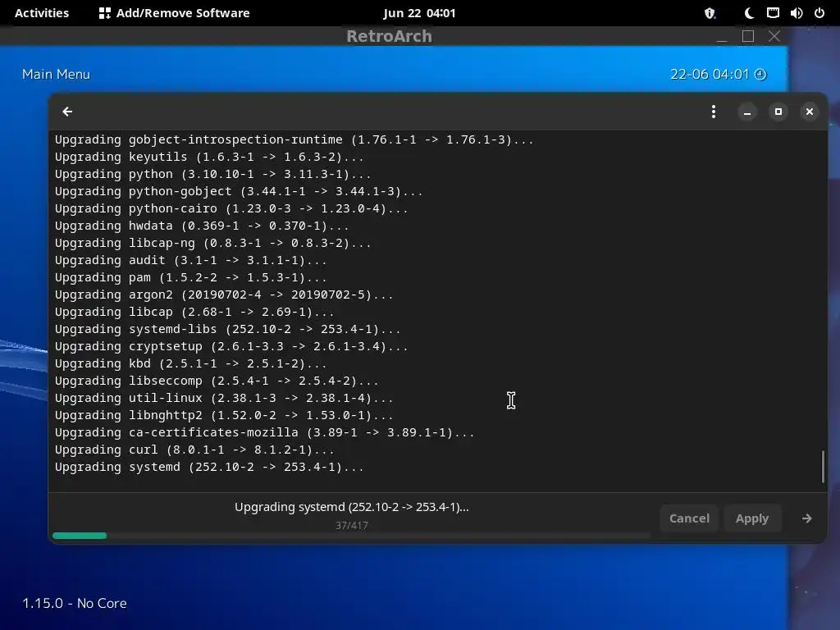Click RetroArch clock icon beside 22-06 04:01
The width and height of the screenshot is (840, 630).
[760, 75]
